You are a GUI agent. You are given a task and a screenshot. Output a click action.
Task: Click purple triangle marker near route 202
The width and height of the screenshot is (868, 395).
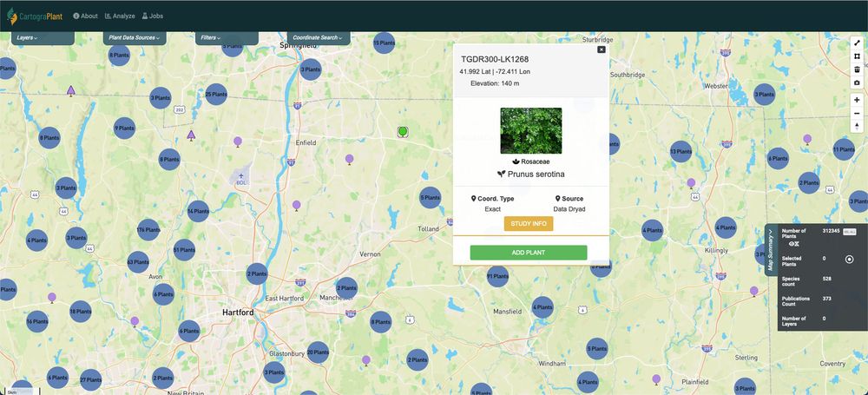[x=191, y=135]
